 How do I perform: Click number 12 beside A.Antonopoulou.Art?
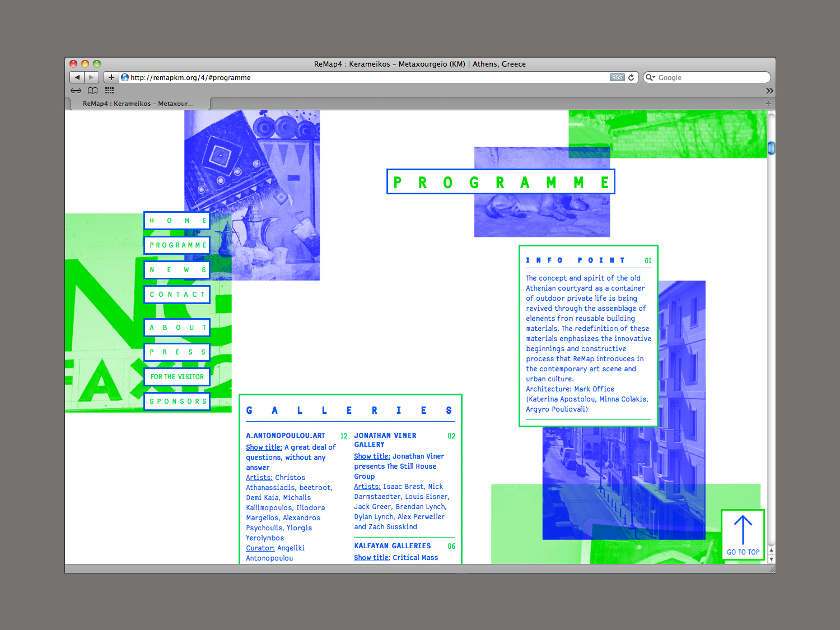[x=344, y=436]
